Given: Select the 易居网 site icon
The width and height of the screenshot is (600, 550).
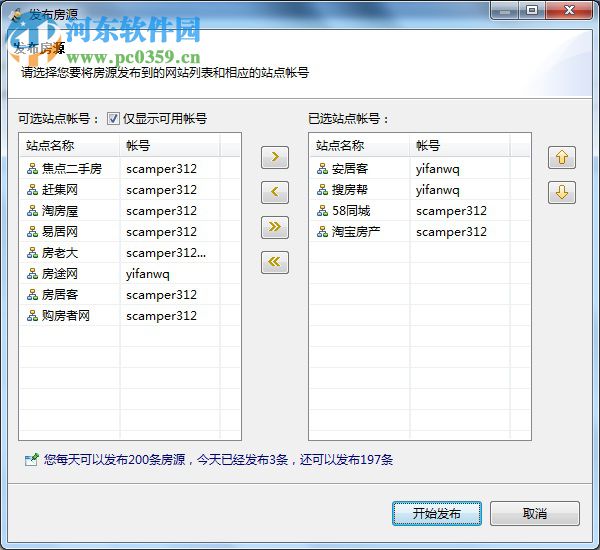Looking at the screenshot, I should [x=33, y=232].
